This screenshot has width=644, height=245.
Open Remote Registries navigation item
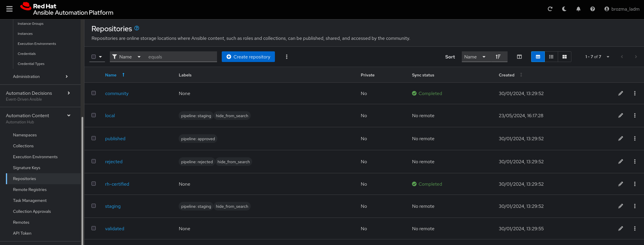tap(30, 190)
